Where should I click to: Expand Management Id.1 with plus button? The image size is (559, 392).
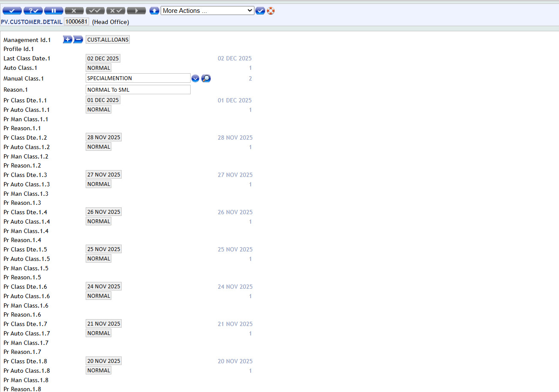[68, 39]
